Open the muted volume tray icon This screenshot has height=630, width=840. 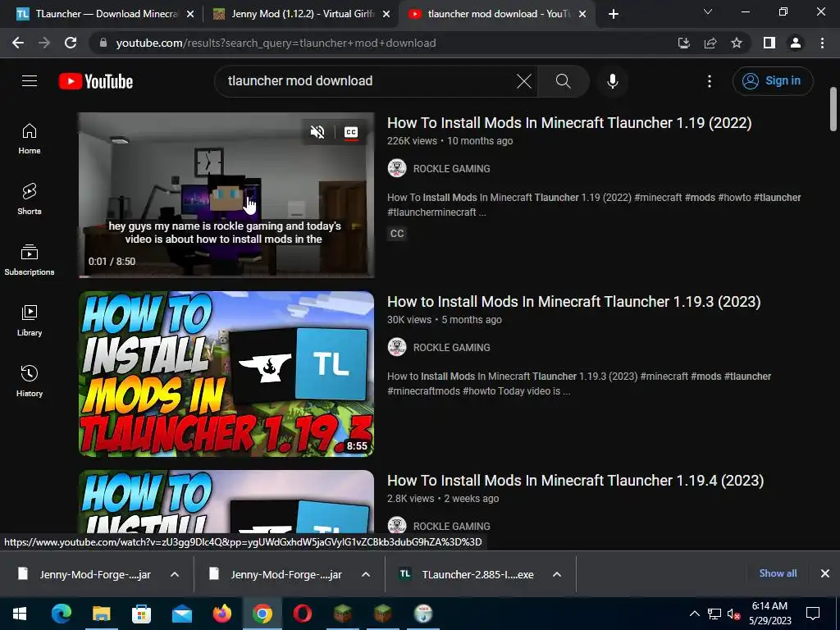[x=733, y=614]
